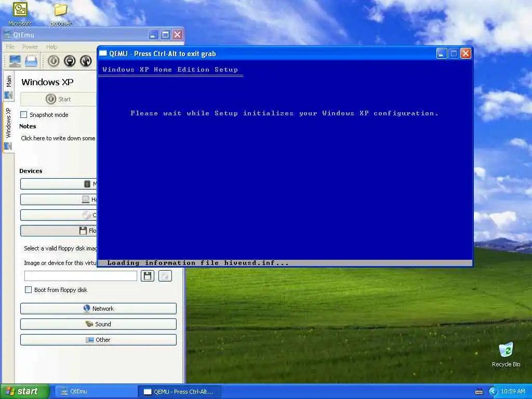
Task: Click the Windows start button
Action: [x=24, y=392]
